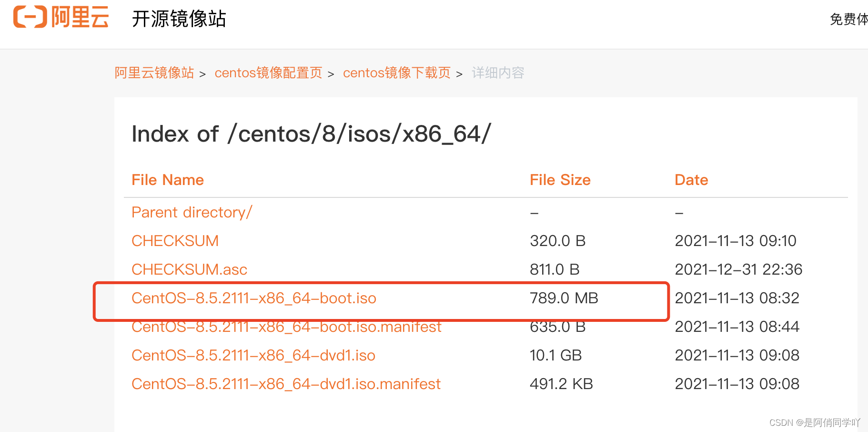The width and height of the screenshot is (868, 432).
Task: Download CentOS-8.5.2111-x86_64-dvd1.iso
Action: (x=253, y=355)
